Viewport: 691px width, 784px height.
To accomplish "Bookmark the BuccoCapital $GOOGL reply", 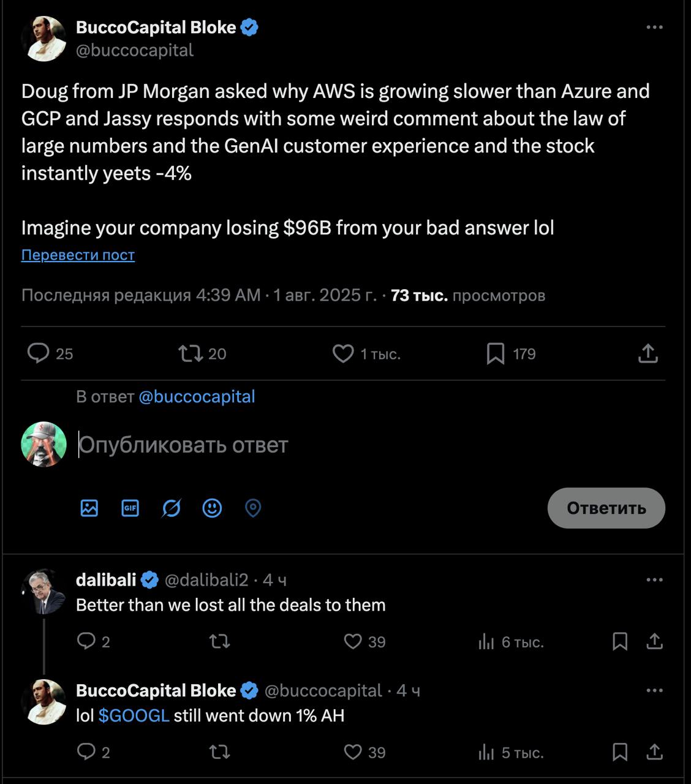I will (x=620, y=752).
